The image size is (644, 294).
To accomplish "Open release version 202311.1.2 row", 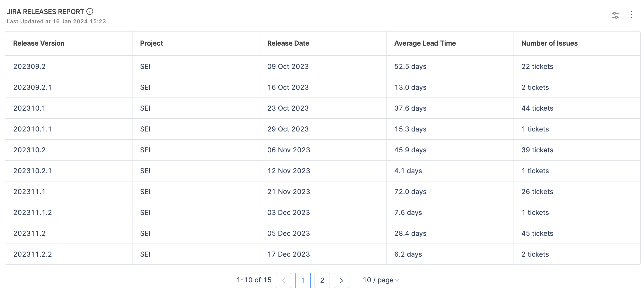I will pyautogui.click(x=32, y=212).
